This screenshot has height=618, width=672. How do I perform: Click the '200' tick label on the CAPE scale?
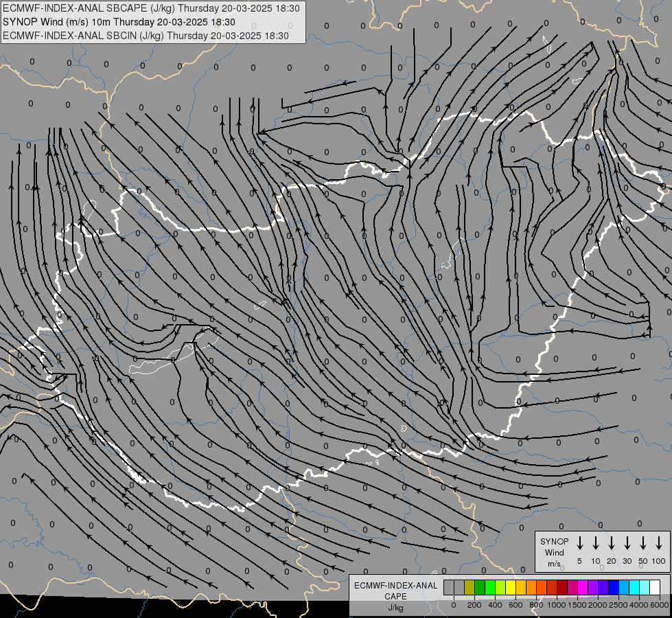pos(474,605)
